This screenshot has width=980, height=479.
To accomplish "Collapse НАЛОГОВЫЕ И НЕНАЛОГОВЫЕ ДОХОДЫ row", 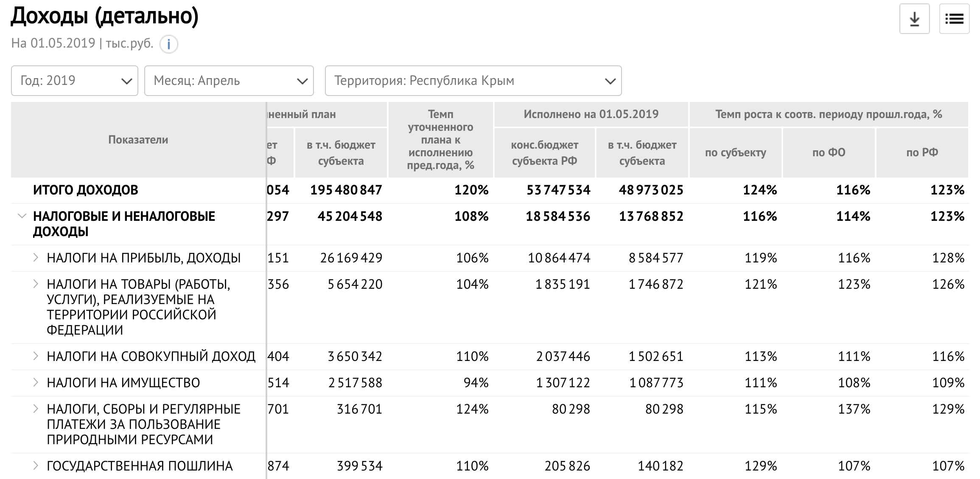I will pos(22,216).
